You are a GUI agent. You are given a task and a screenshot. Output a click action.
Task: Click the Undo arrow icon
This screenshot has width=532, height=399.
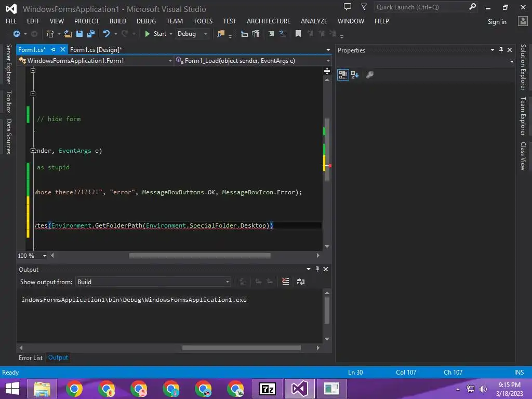(x=107, y=34)
